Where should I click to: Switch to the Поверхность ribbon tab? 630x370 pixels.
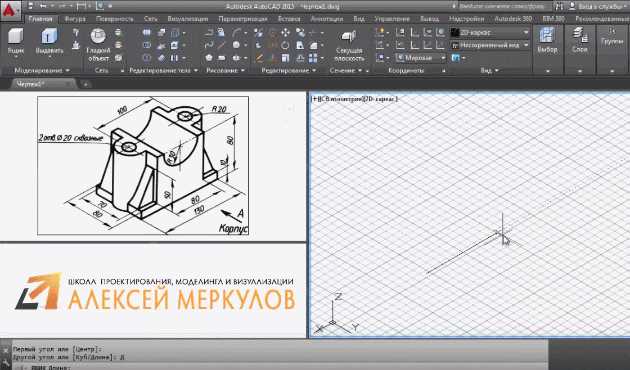point(115,19)
